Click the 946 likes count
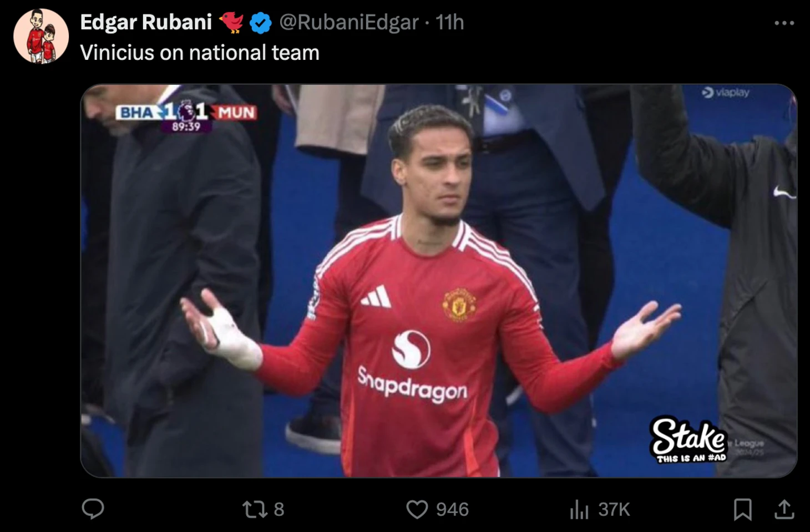Viewport: 810px width, 532px height. (x=452, y=509)
